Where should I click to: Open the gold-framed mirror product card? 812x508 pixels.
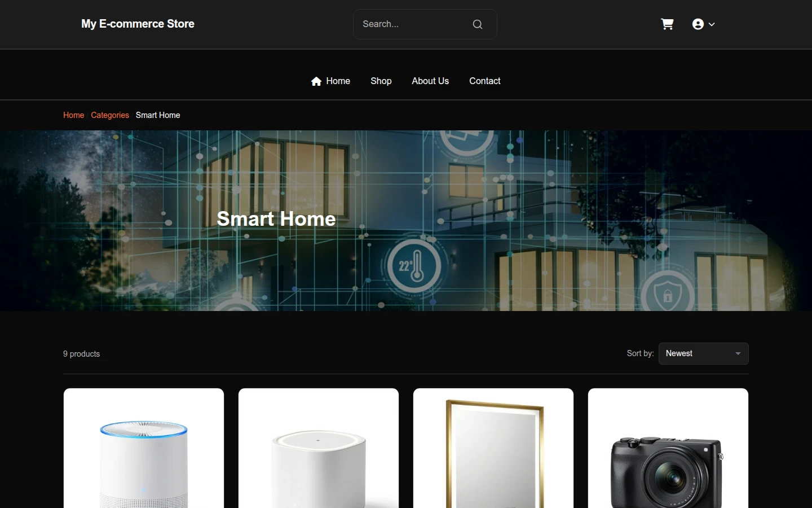pos(493,448)
